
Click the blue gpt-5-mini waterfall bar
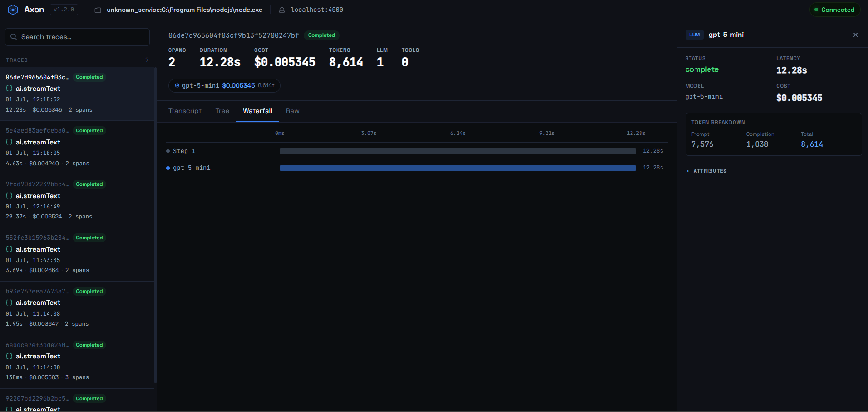[458, 168]
